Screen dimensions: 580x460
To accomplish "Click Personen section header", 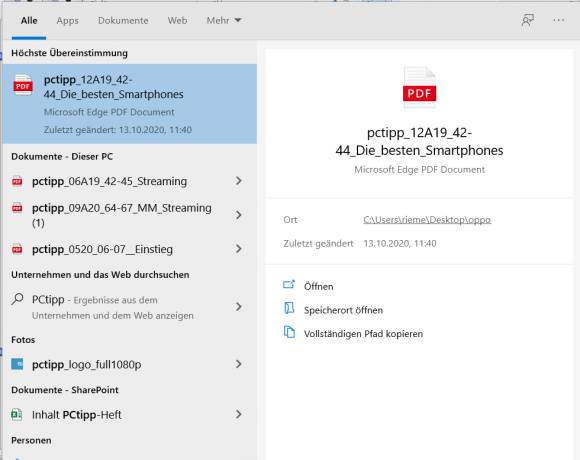I will click(x=31, y=440).
